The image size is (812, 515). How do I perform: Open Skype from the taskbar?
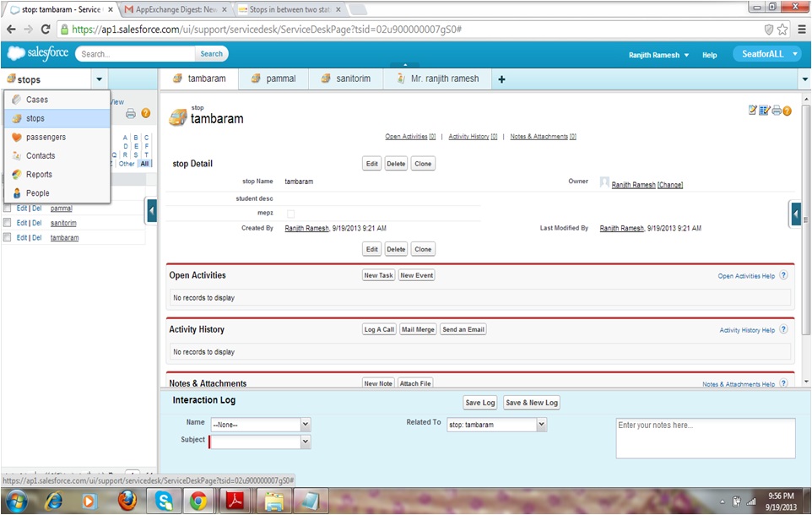[164, 501]
